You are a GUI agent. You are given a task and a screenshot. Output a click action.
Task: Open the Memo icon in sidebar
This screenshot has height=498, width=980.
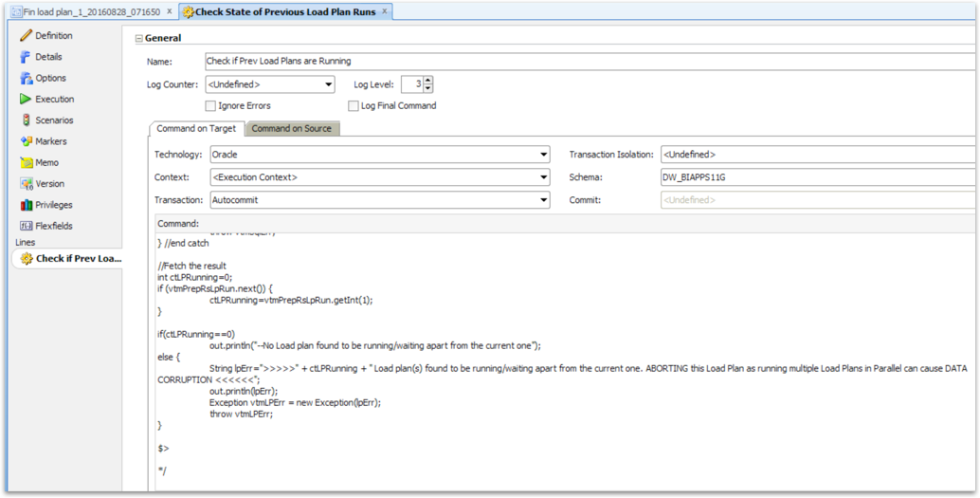[x=27, y=162]
